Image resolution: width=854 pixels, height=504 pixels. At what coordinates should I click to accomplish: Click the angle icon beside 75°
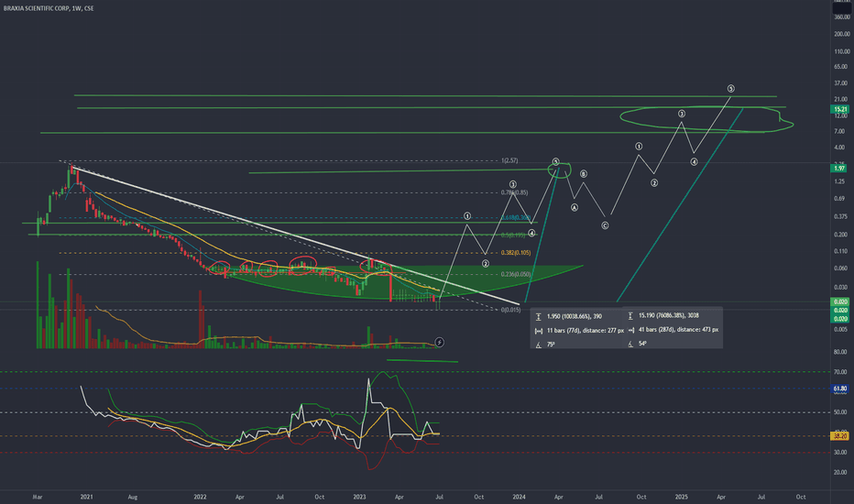(538, 345)
